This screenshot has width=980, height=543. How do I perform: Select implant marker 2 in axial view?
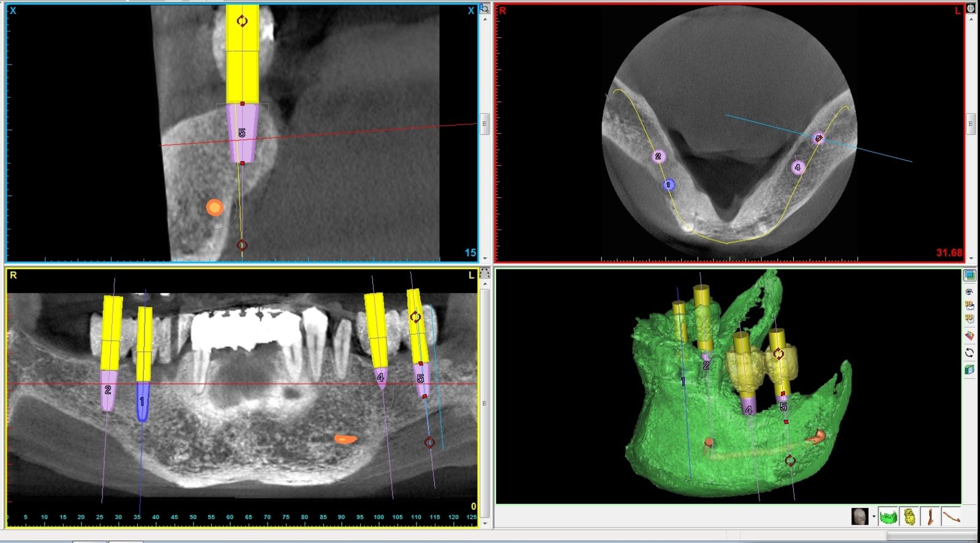click(x=658, y=156)
